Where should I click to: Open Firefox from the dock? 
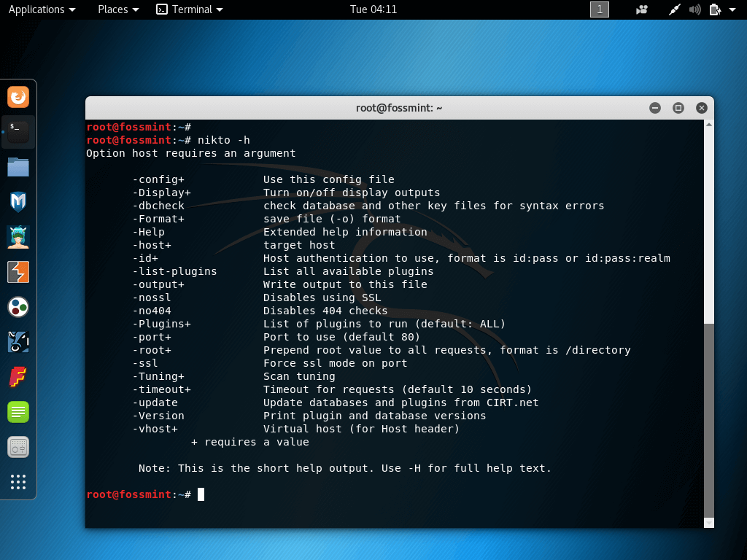[18, 97]
